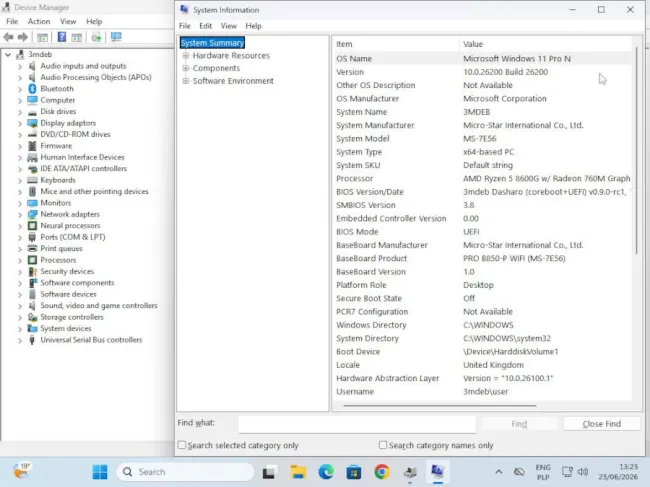Click the Back arrow in Device Manager toolbar
650x487 pixels.
[8, 37]
